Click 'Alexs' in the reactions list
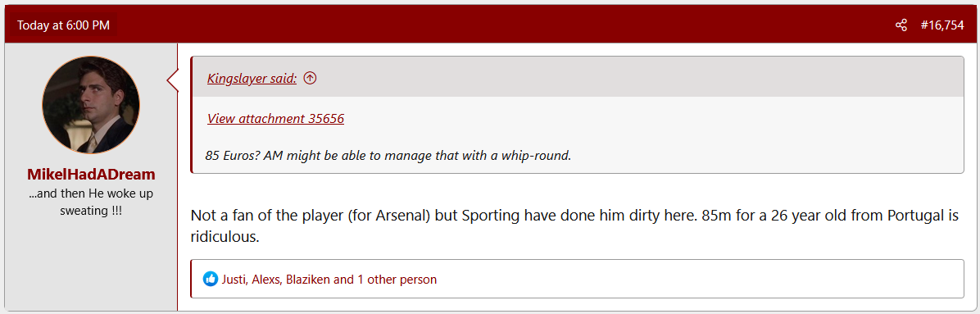This screenshot has height=314, width=980. pos(265,279)
